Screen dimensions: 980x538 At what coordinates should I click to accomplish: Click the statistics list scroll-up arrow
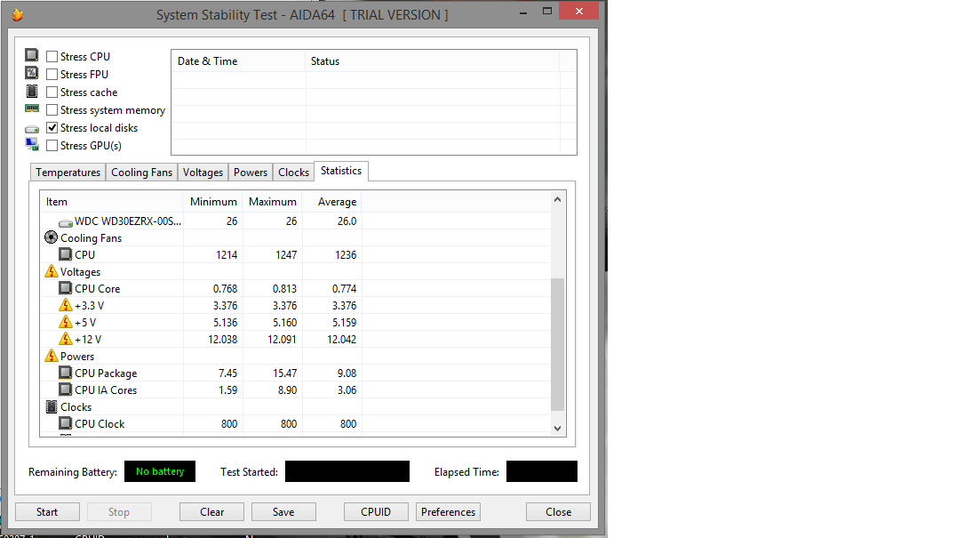[x=557, y=199]
